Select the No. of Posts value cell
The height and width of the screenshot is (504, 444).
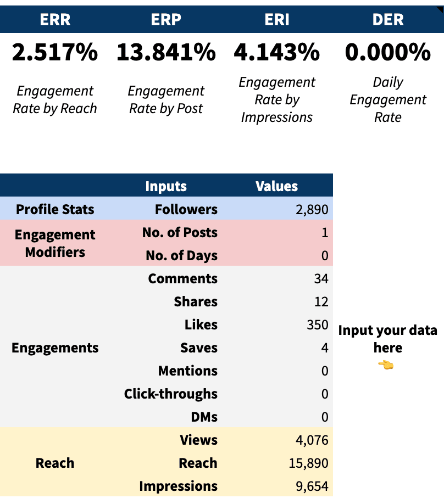point(277,232)
